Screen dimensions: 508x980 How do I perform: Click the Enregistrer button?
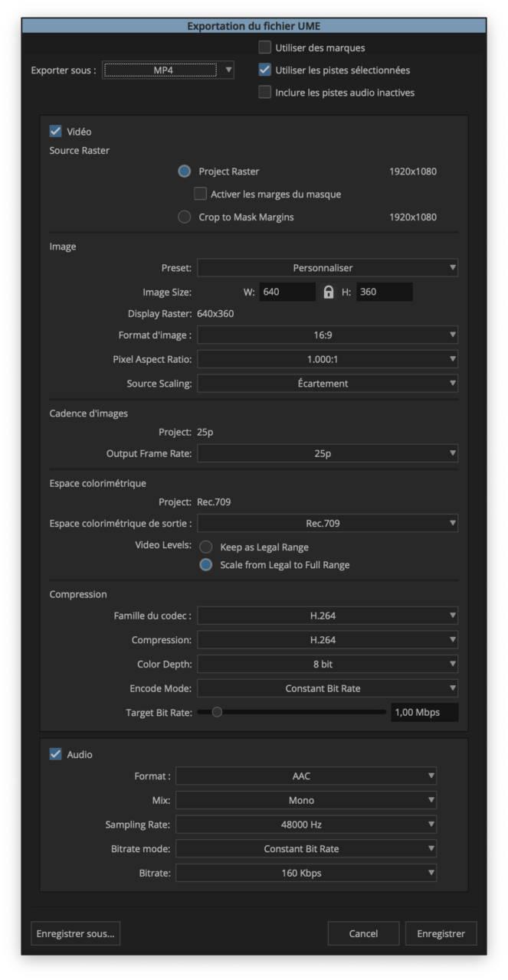[441, 933]
